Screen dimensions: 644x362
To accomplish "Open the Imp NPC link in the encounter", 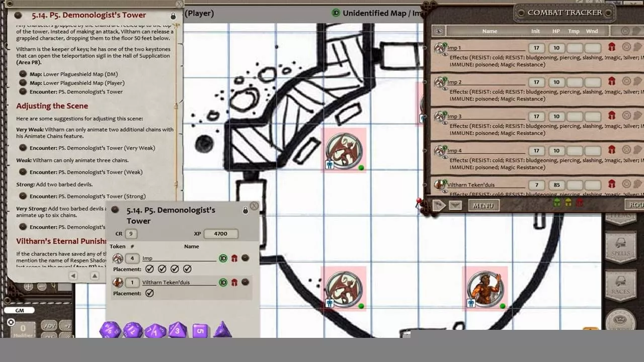I will [x=245, y=258].
